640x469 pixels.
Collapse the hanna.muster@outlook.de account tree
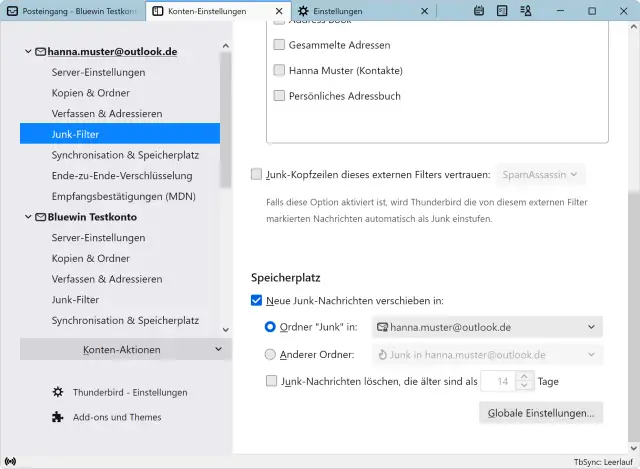pyautogui.click(x=28, y=51)
